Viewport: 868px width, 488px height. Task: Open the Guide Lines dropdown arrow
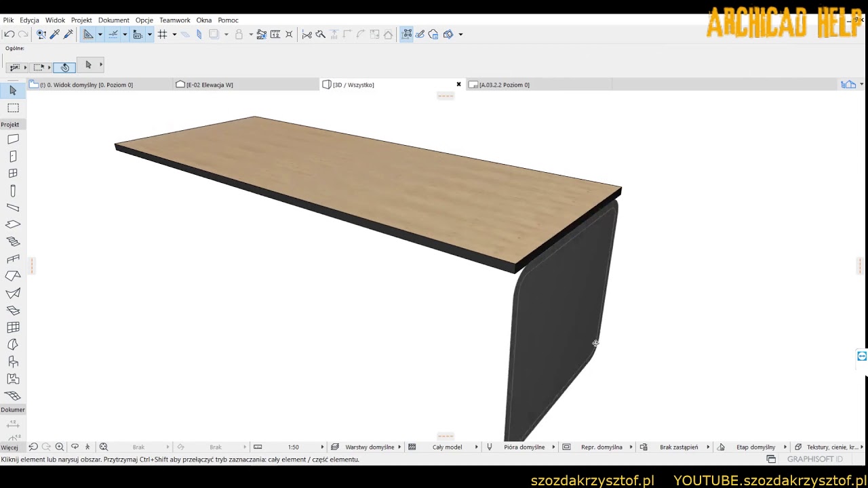(x=100, y=34)
